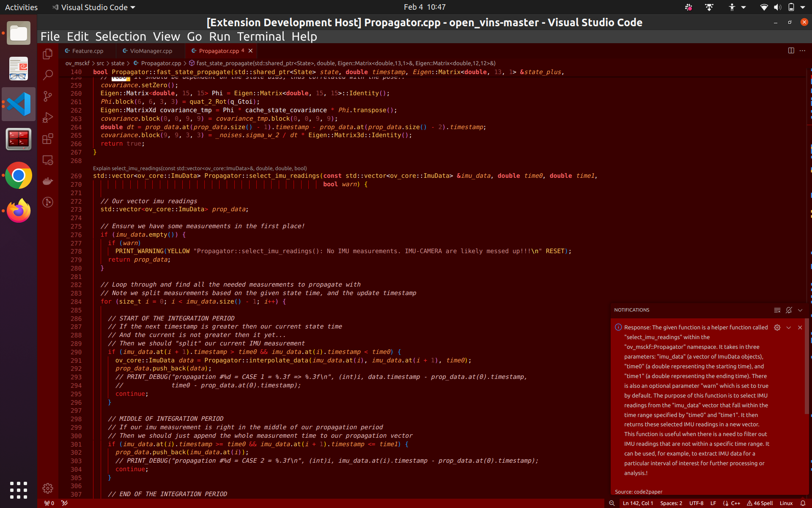Open the Extensions view icon
812x508 pixels.
tap(48, 139)
